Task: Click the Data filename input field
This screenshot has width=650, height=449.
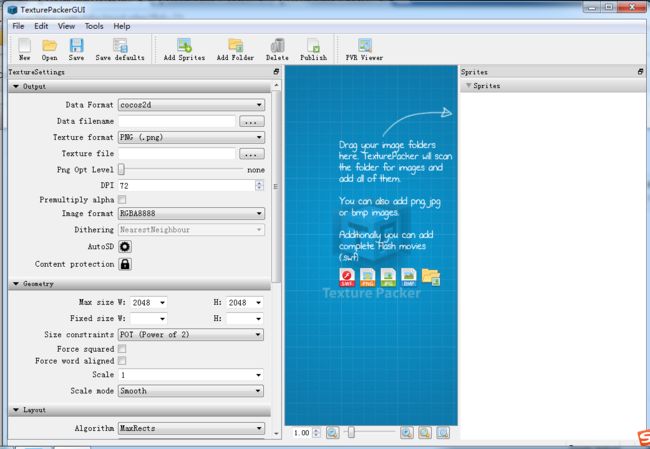Action: click(177, 121)
